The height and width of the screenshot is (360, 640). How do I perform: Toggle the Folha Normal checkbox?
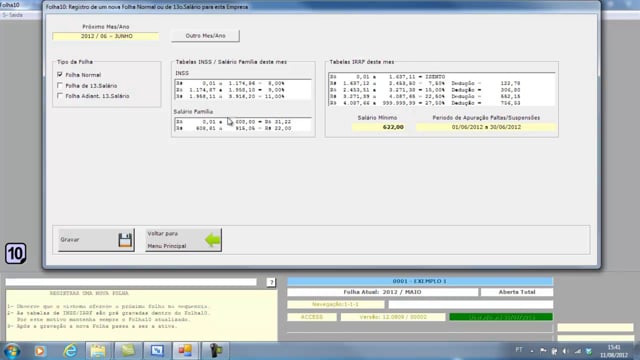point(60,75)
